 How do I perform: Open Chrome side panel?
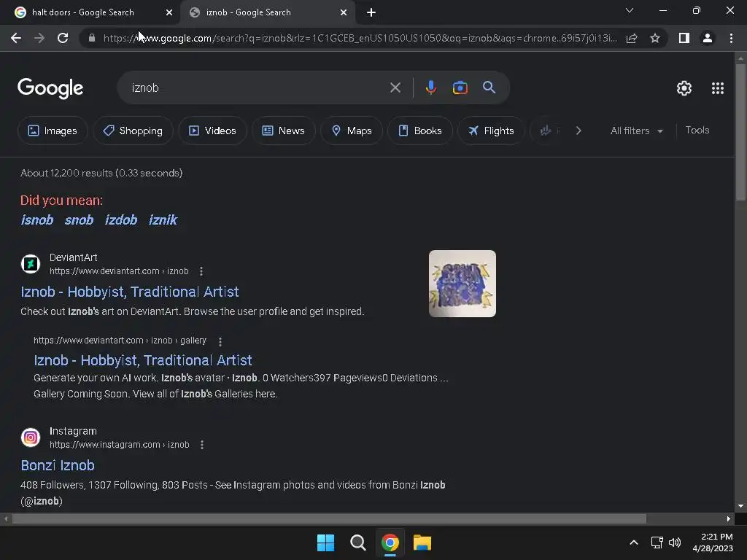[x=684, y=38]
